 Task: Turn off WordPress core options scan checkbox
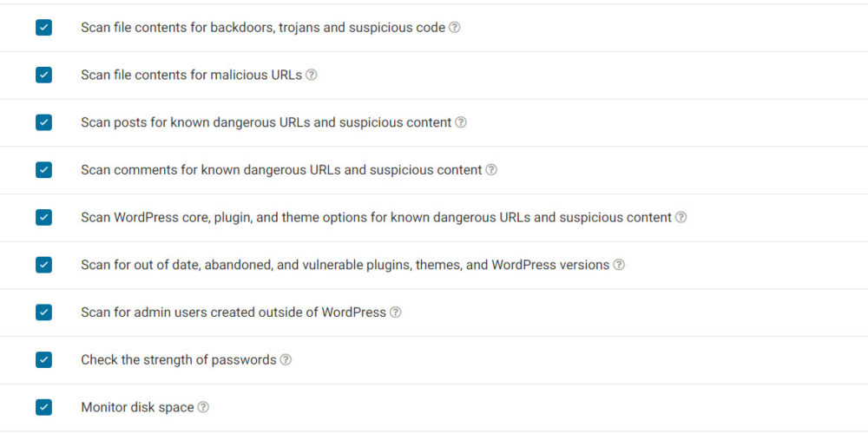(x=44, y=217)
